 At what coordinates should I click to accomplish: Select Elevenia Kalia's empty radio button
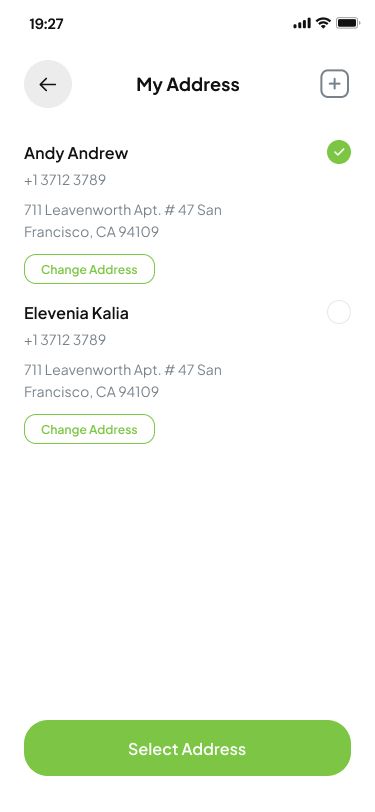point(339,312)
